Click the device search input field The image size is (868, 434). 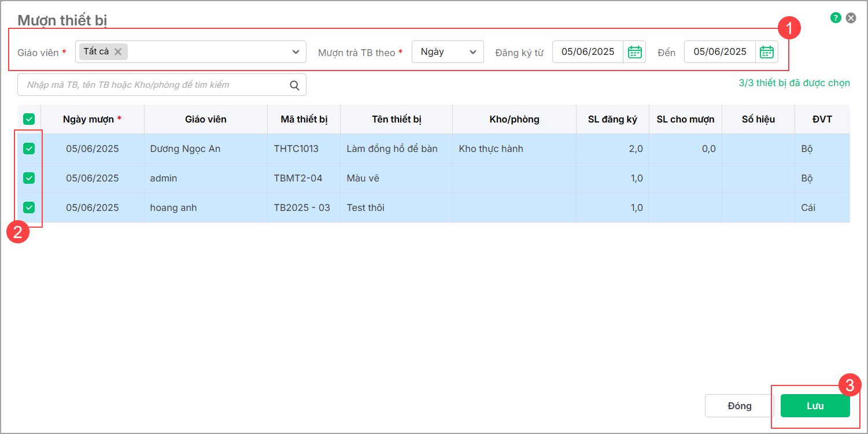pyautogui.click(x=153, y=85)
